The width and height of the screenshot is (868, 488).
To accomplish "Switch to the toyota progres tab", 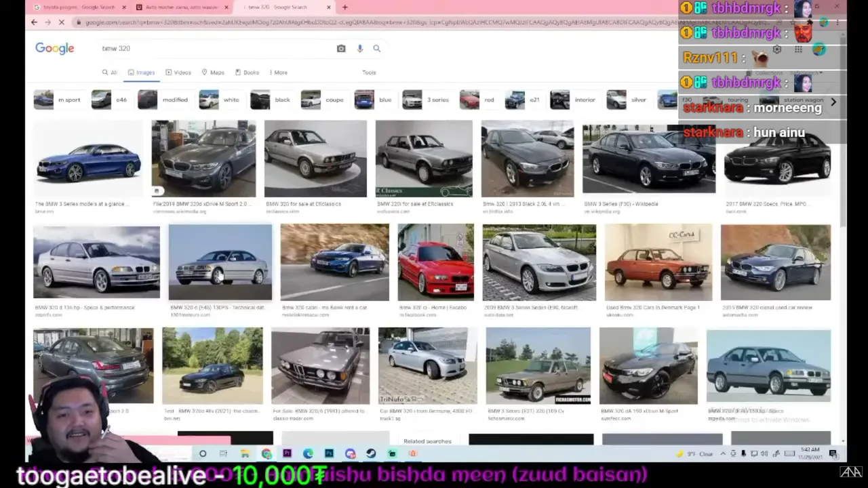I will pos(79,7).
